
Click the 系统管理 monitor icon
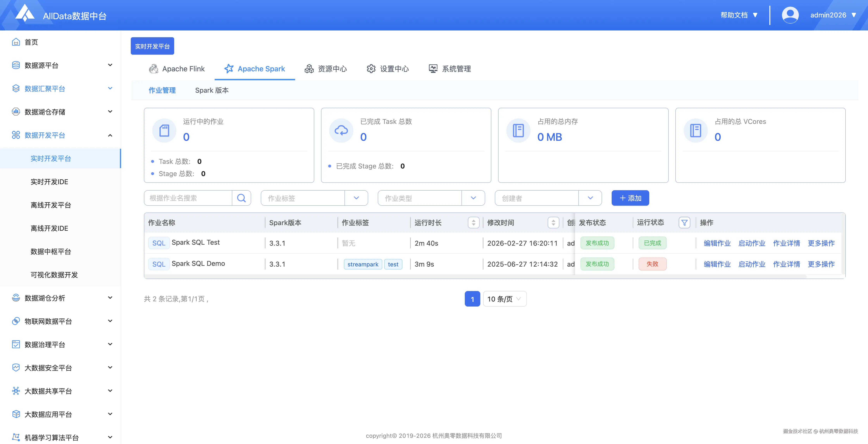[x=433, y=69]
